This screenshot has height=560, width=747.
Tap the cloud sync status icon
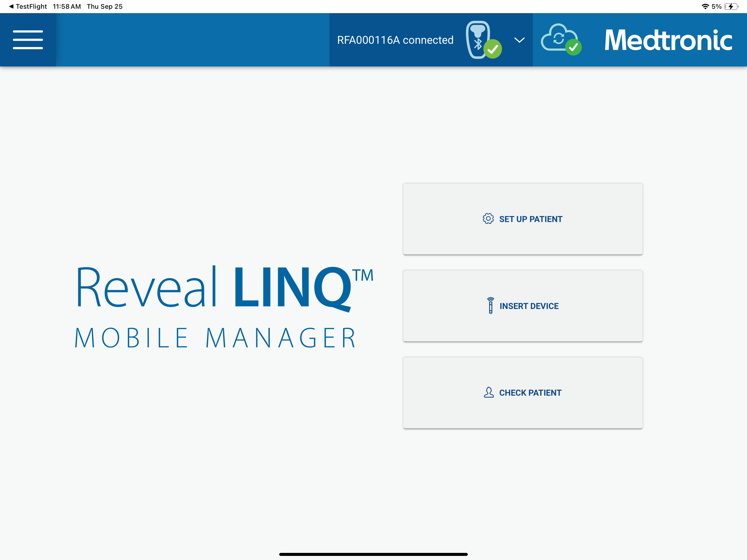pos(561,39)
